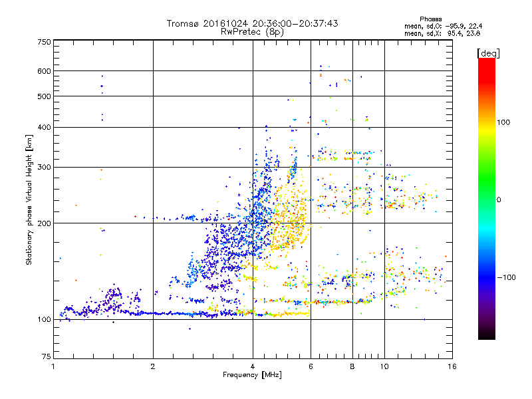The image size is (532, 399).
Task: Click the colorbar tick label '0'
Action: click(x=499, y=200)
